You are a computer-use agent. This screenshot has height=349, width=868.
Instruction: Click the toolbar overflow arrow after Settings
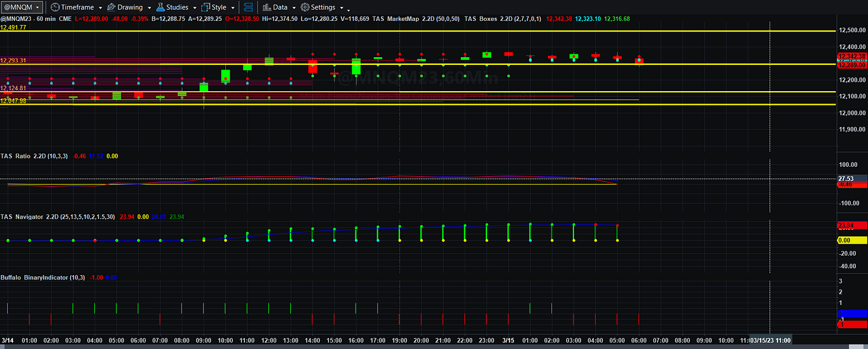[x=348, y=10]
